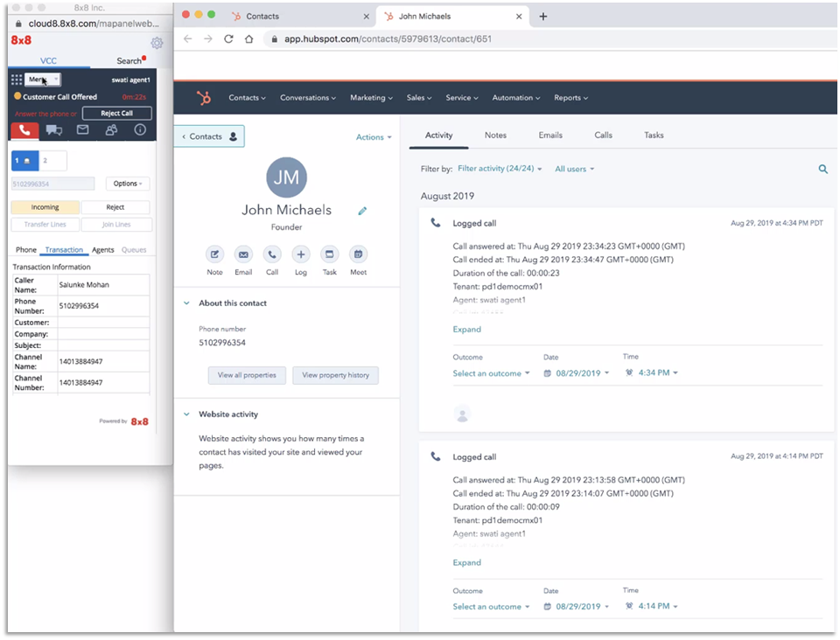Screen dimensions: 840x640
Task: Expand the 4:14 PM logged call details
Action: coord(466,563)
